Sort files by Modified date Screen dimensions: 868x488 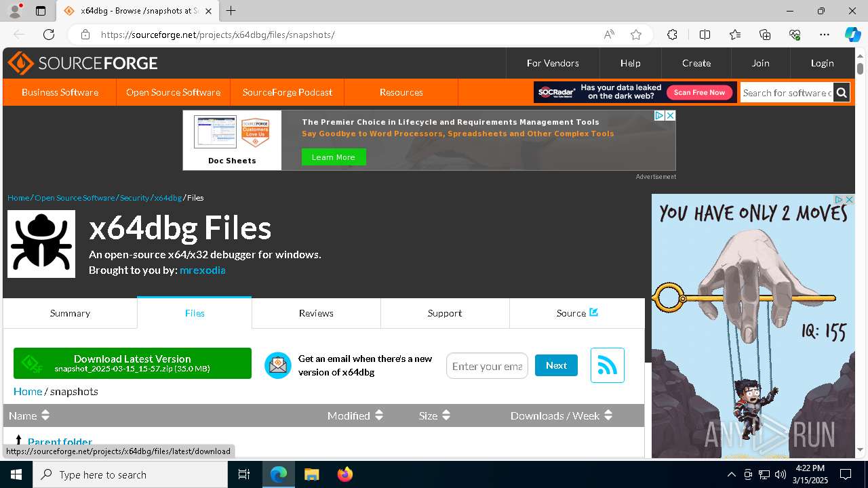click(355, 415)
